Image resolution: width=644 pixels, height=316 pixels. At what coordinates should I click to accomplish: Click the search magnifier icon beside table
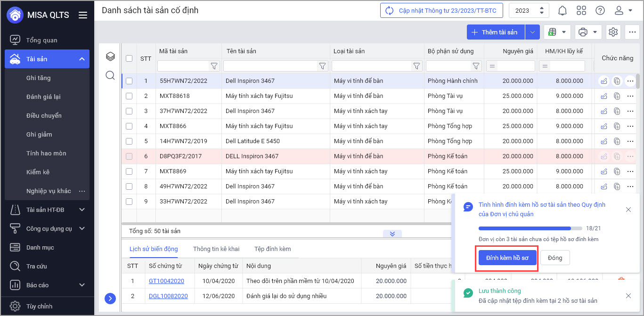click(x=110, y=75)
